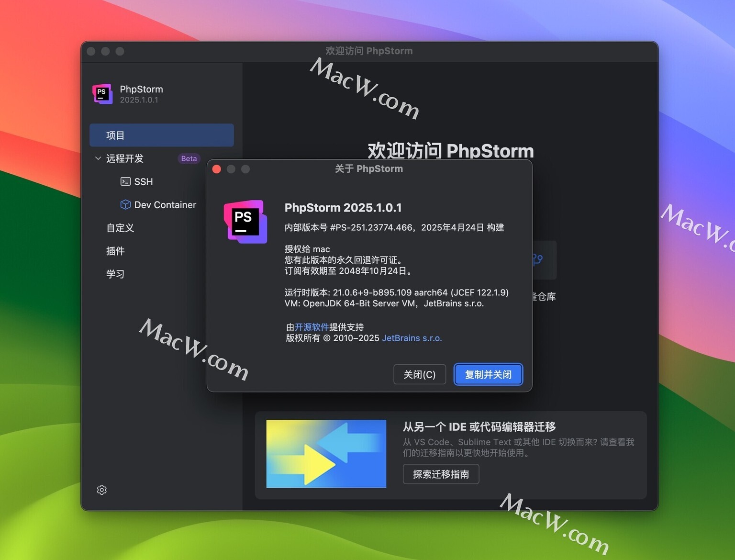Click the 探索迁移指南 button
This screenshot has width=735, height=560.
tap(441, 474)
